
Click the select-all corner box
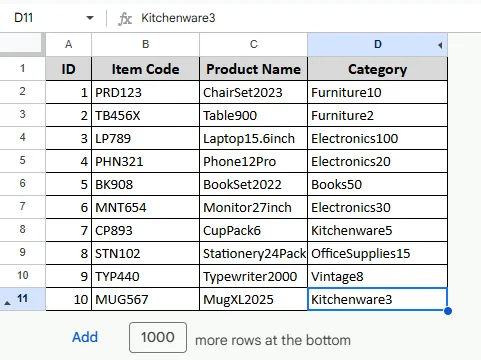click(x=22, y=44)
